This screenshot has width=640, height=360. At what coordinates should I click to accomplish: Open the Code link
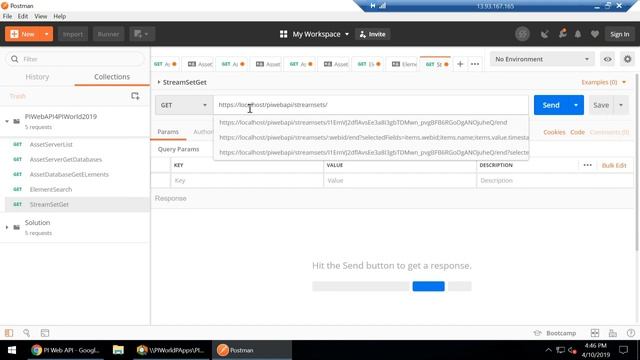click(577, 132)
